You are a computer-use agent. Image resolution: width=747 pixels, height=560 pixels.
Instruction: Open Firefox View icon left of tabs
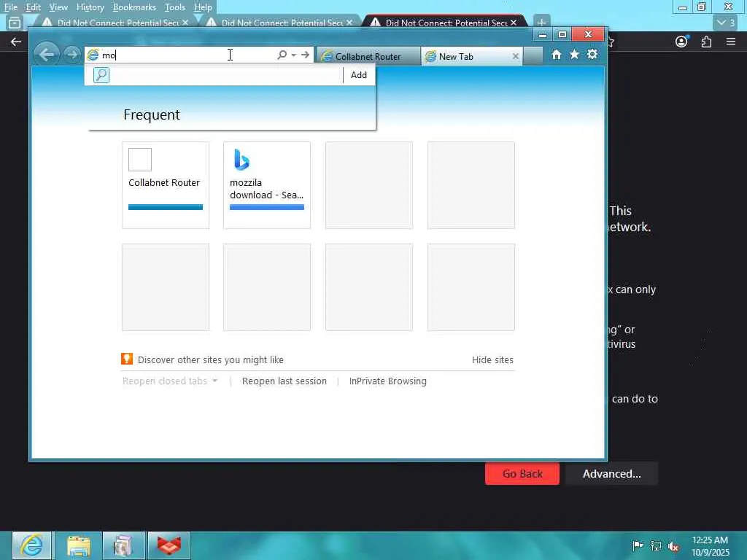pyautogui.click(x=15, y=23)
